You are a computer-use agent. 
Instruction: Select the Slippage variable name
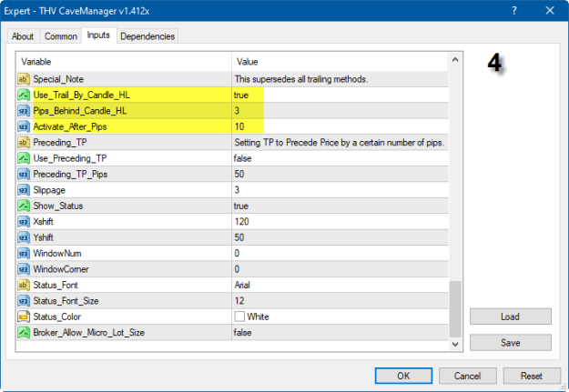49,190
